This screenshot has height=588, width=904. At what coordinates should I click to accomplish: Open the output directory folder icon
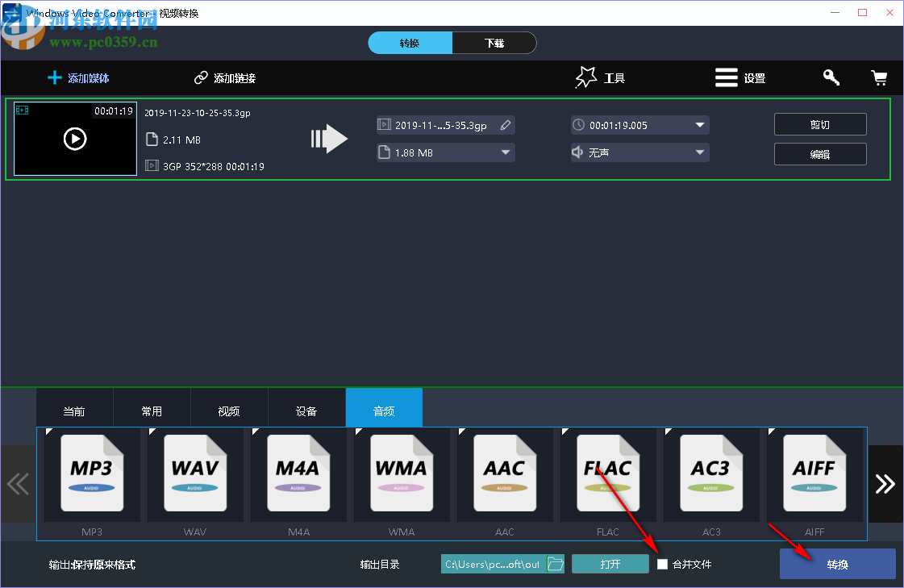point(556,564)
